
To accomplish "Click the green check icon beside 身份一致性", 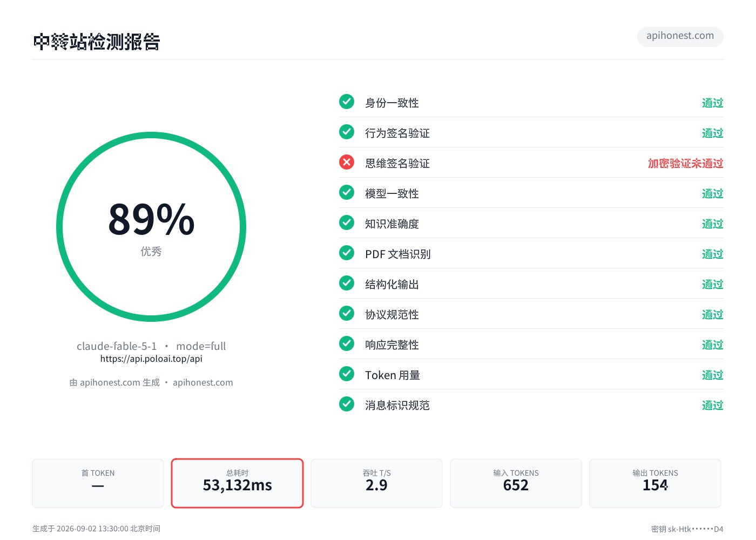I will click(x=347, y=102).
